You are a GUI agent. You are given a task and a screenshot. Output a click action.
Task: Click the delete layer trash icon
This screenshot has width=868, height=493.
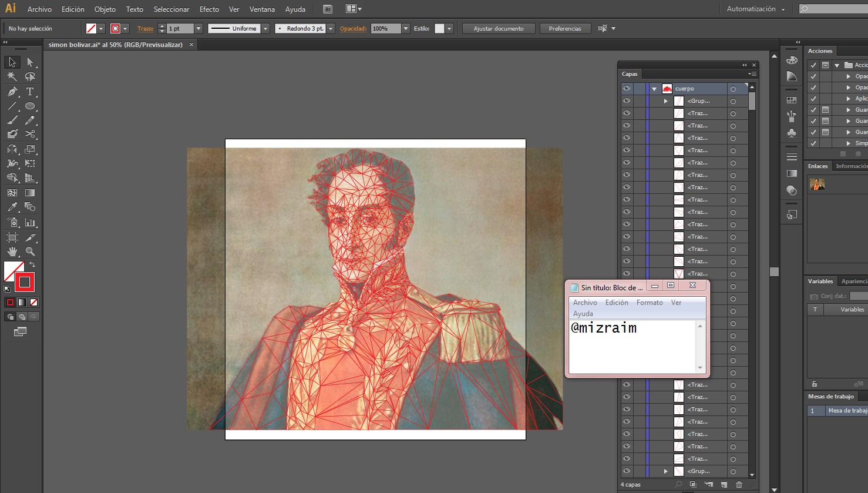(739, 485)
